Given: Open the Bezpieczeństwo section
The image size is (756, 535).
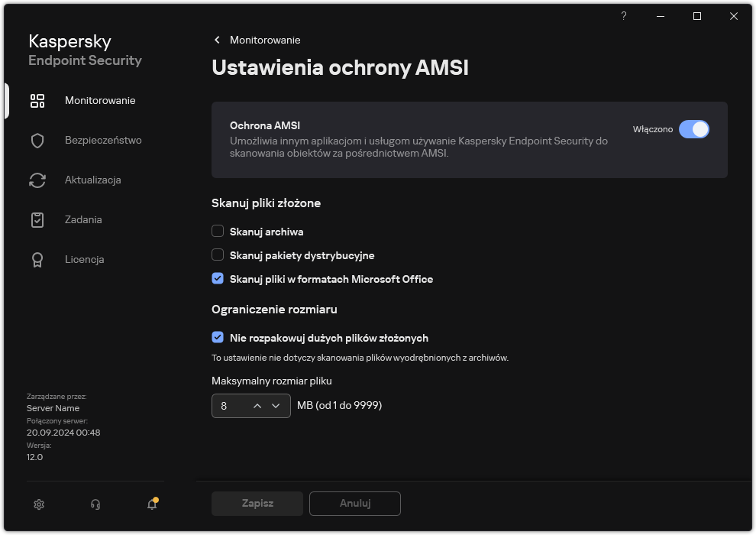Looking at the screenshot, I should [x=103, y=141].
